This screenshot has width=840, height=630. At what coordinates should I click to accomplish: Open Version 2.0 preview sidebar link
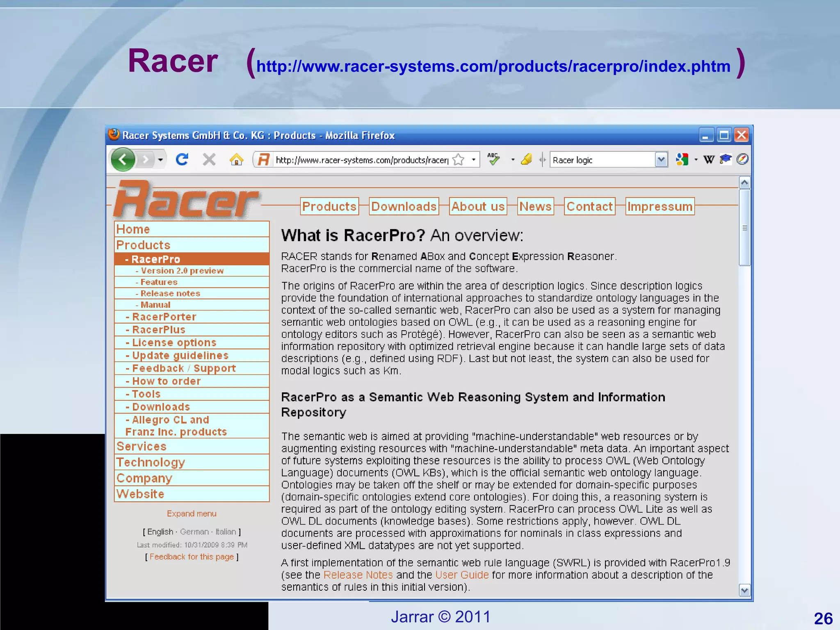[x=192, y=271]
